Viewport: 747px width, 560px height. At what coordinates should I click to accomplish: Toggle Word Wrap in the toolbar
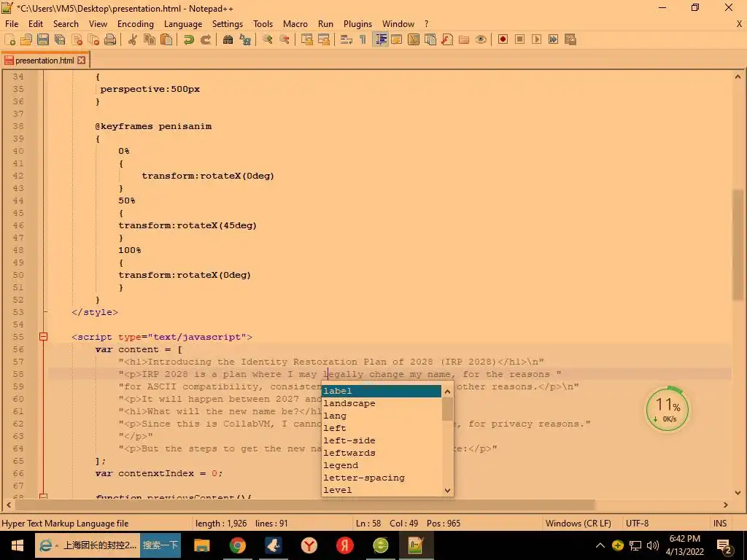coord(347,39)
